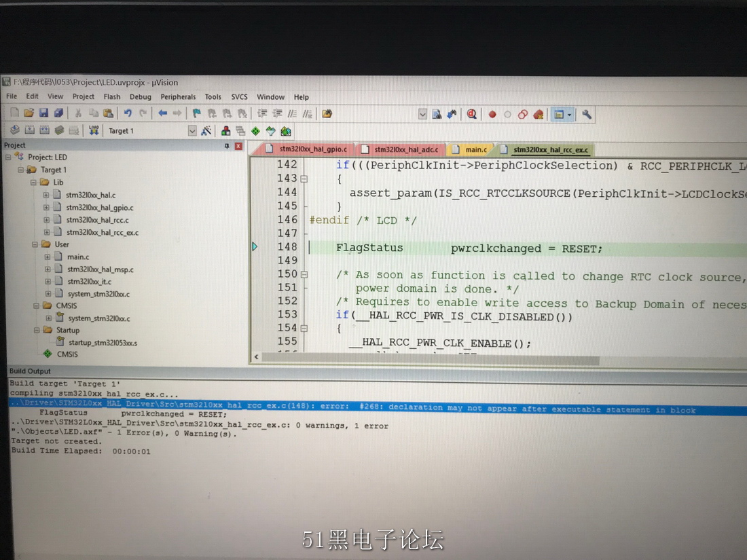Pin the Project panel
This screenshot has width=747, height=560.
tap(227, 146)
